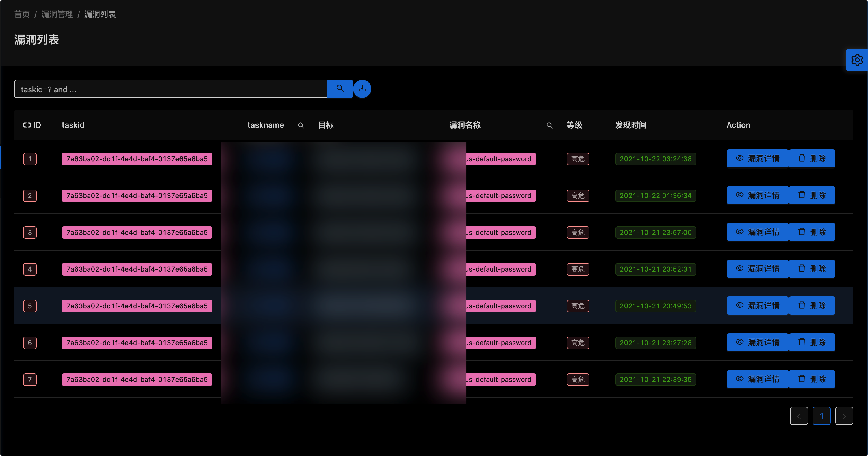The width and height of the screenshot is (868, 456).
Task: Delete row 7 with 删除 button
Action: pos(812,379)
